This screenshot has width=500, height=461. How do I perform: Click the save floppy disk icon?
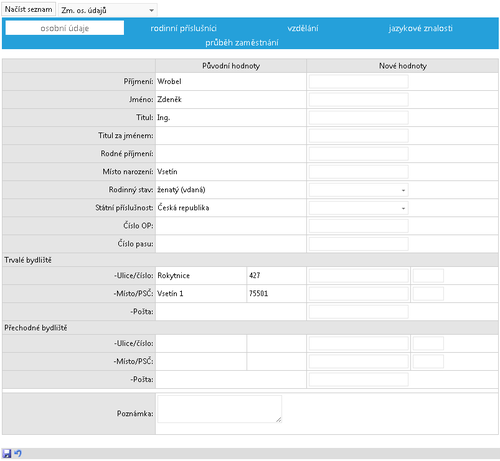(x=7, y=454)
